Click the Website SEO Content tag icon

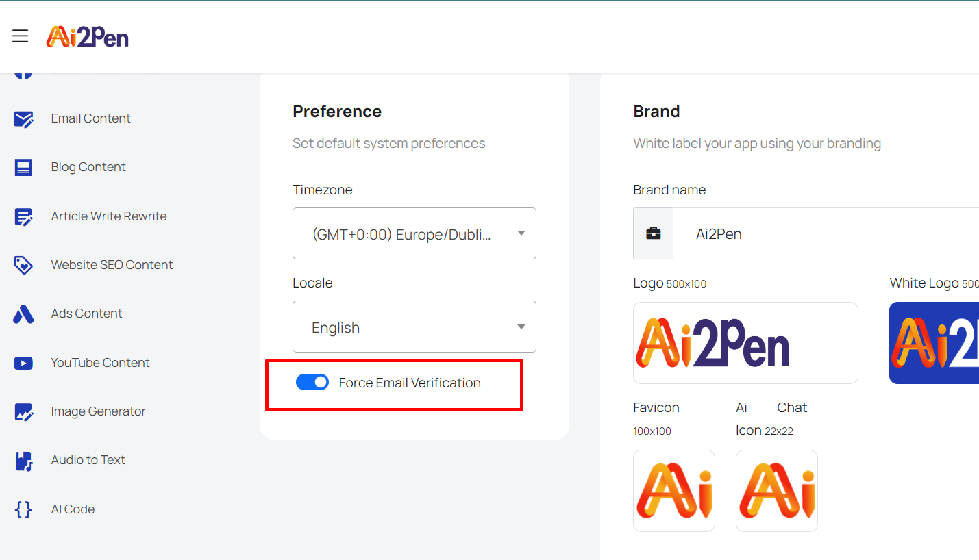point(23,266)
